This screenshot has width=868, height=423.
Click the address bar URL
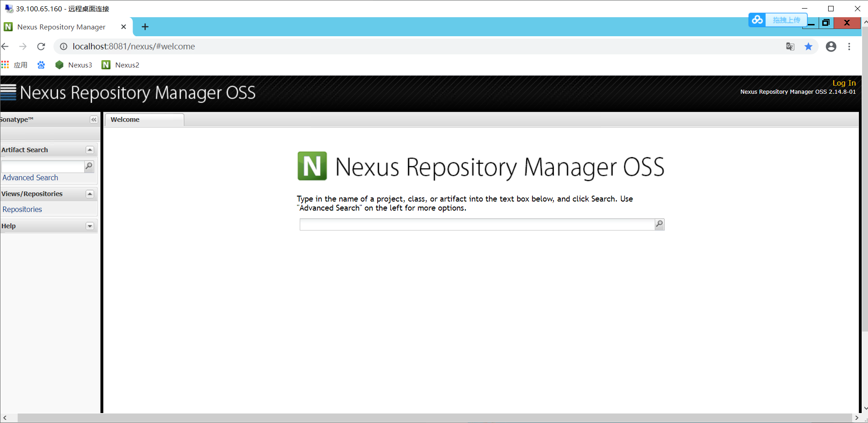coord(134,46)
